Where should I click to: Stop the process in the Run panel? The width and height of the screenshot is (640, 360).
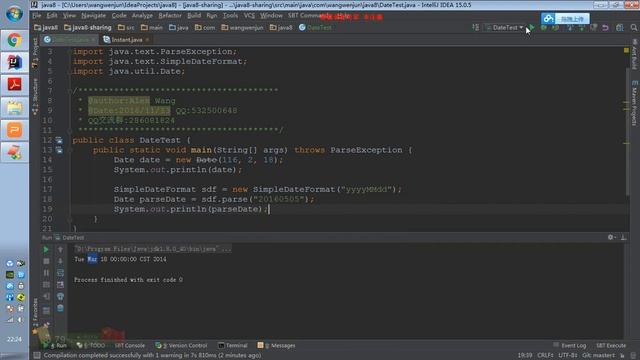(46, 261)
